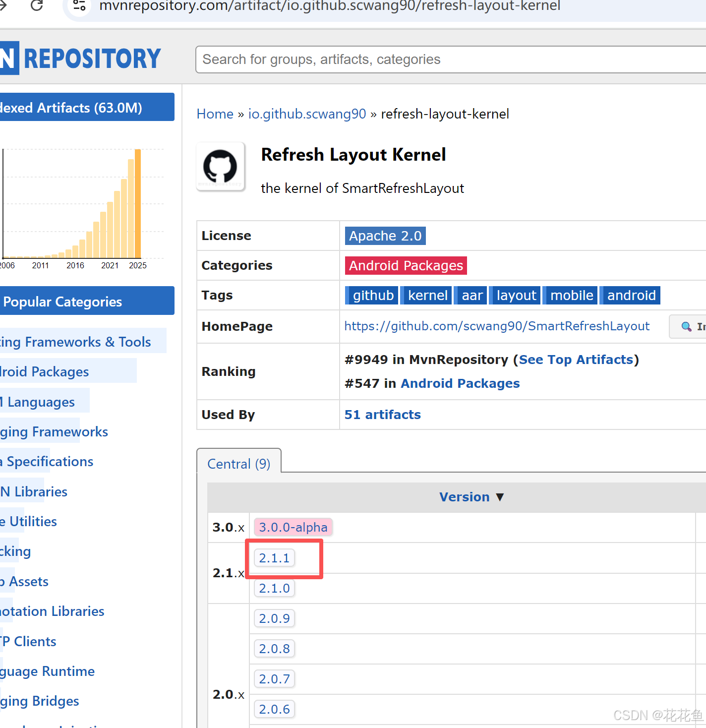The width and height of the screenshot is (706, 728).
Task: Open Logging Bridges sidebar category
Action: coord(40,701)
